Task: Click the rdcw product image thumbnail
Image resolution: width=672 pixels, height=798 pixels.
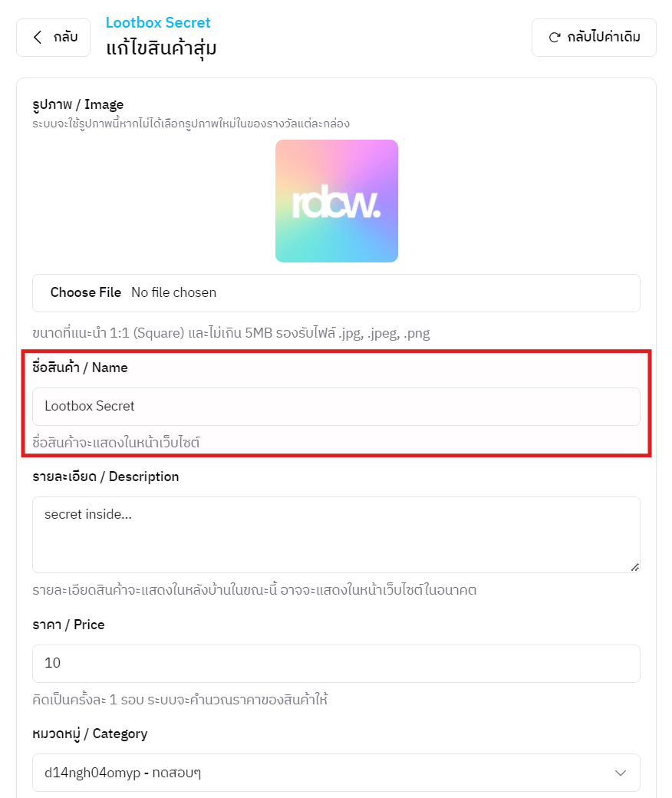Action: (x=336, y=201)
